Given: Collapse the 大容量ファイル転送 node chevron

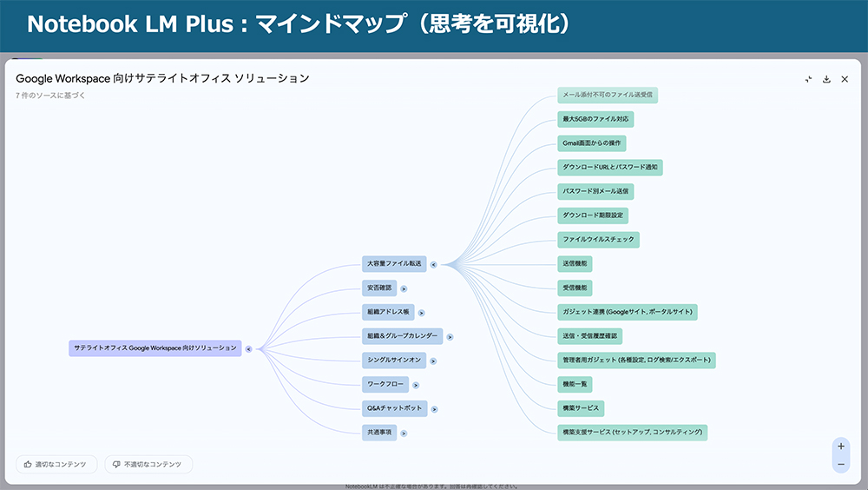Looking at the screenshot, I should (x=433, y=265).
